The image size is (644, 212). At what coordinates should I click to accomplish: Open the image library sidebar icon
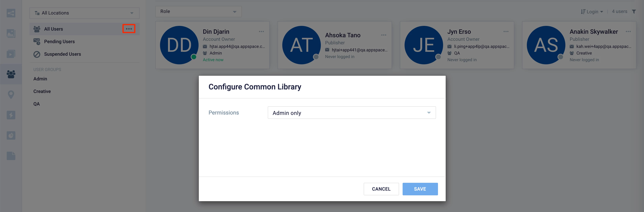pyautogui.click(x=11, y=33)
